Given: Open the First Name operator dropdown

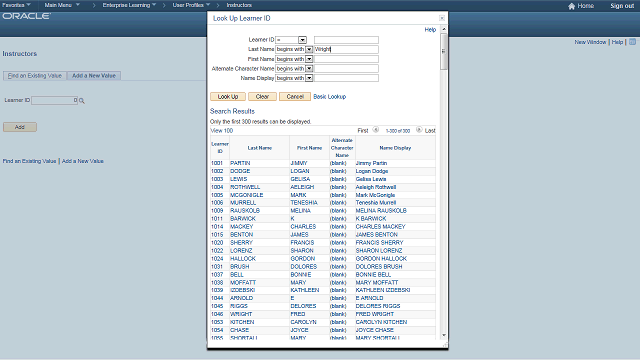Looking at the screenshot, I should pyautogui.click(x=309, y=59).
